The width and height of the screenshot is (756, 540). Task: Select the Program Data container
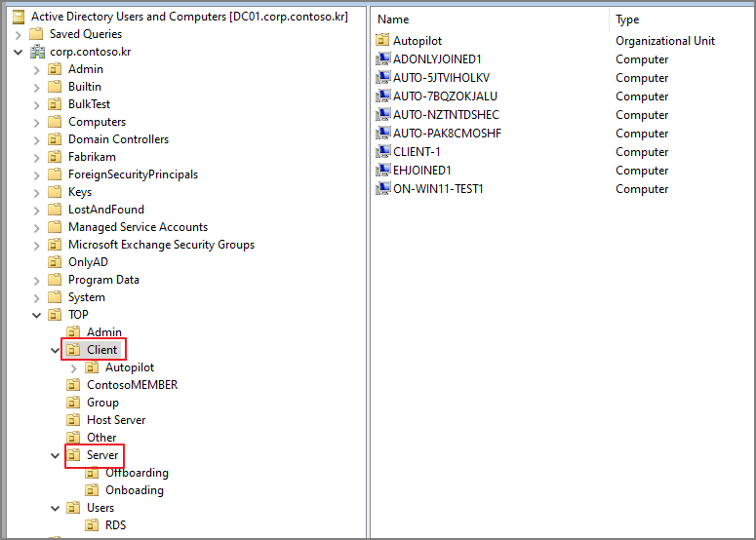pos(103,280)
